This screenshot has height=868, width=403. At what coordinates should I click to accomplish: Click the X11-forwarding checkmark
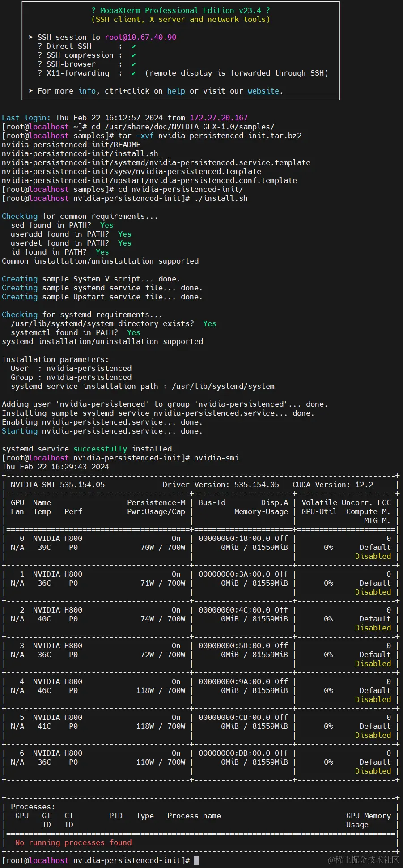(x=134, y=73)
